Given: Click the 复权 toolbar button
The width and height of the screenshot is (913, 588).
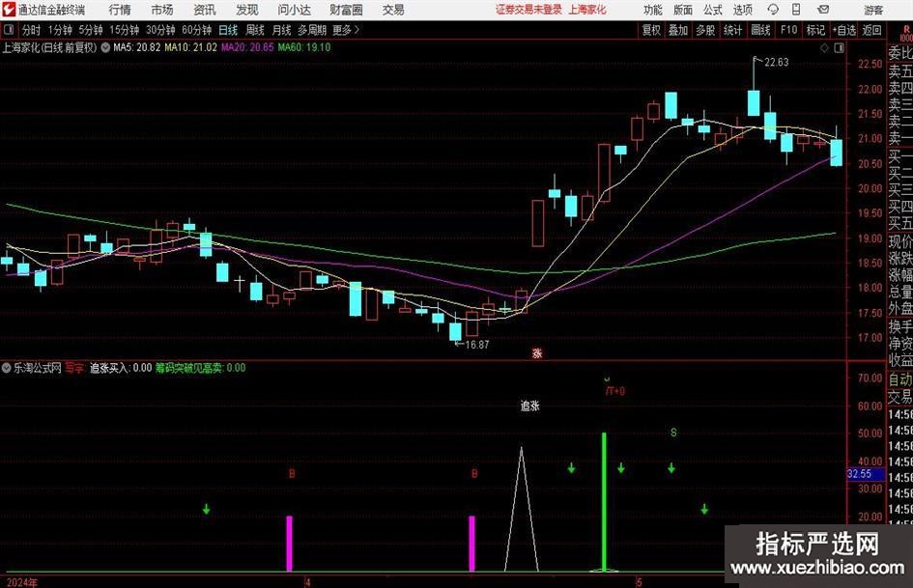Looking at the screenshot, I should pos(651,30).
